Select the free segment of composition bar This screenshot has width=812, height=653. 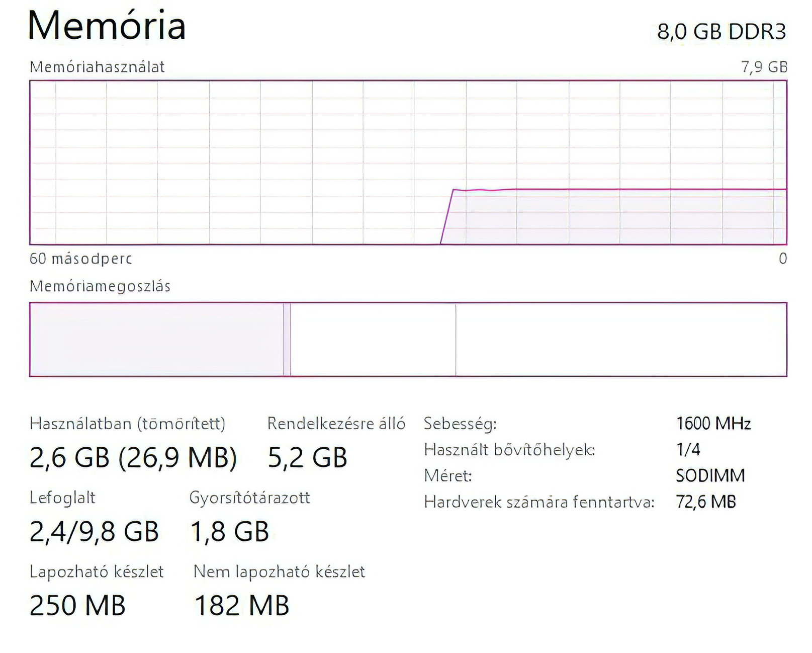click(x=620, y=339)
